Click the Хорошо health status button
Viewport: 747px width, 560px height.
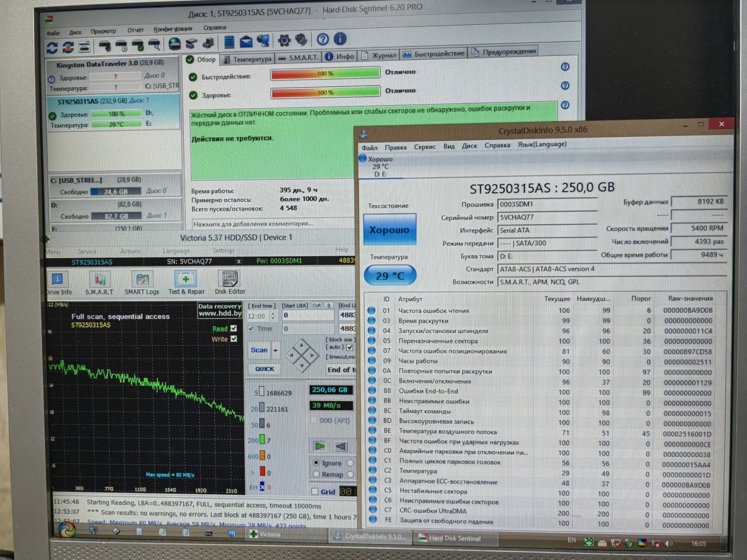tap(390, 229)
